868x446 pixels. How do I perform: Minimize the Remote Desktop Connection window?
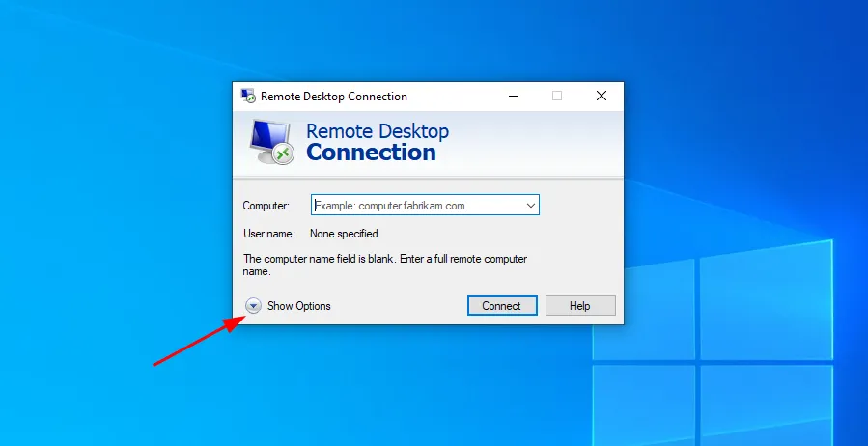[x=512, y=97]
